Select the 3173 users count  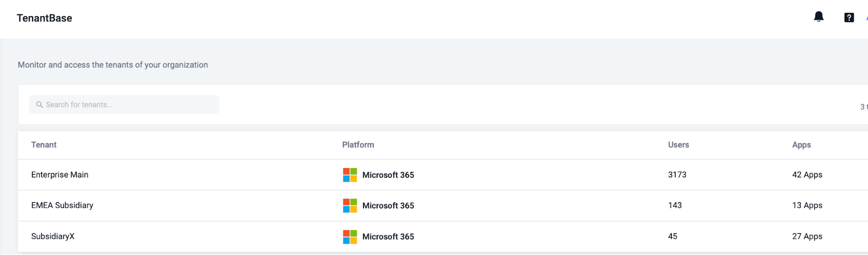tap(677, 175)
